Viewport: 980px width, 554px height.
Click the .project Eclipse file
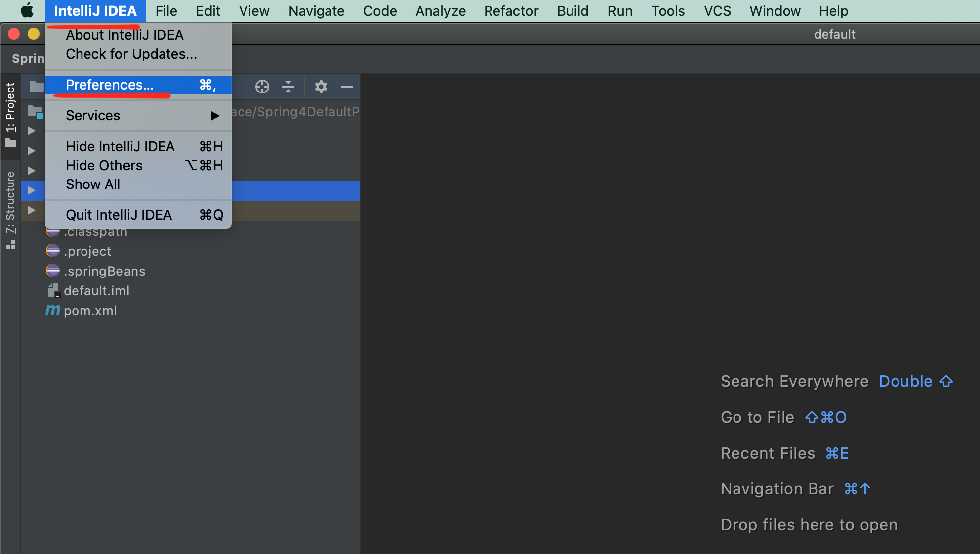click(87, 251)
